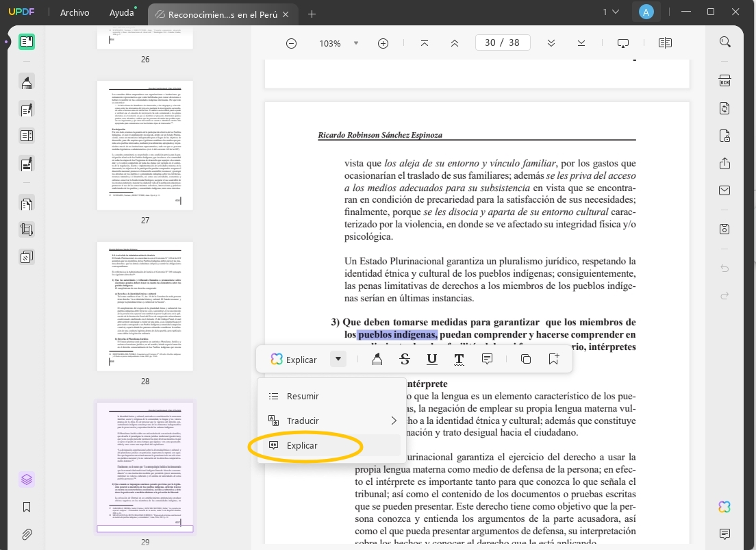756x550 pixels.
Task: Choose Traducir from the AI menu
Action: (x=330, y=421)
